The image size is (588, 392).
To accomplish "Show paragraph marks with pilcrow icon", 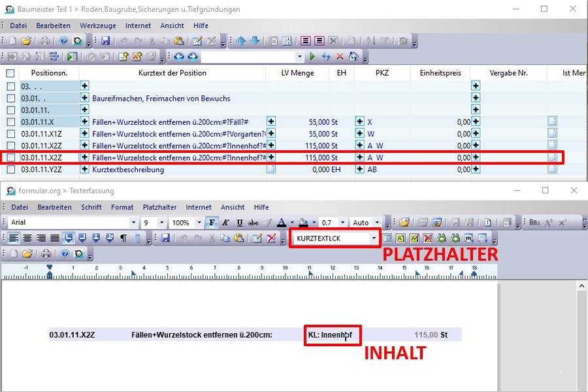I will pos(122,238).
